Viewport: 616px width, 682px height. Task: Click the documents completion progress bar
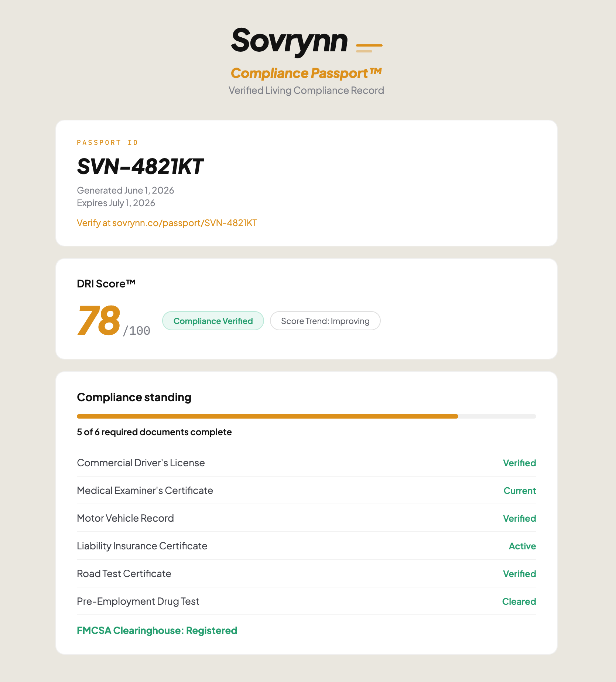tap(307, 416)
